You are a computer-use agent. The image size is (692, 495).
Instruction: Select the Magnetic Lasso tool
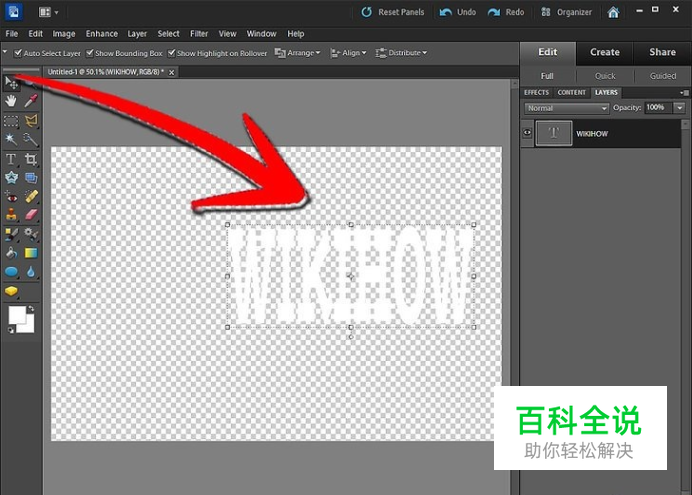tap(30, 121)
